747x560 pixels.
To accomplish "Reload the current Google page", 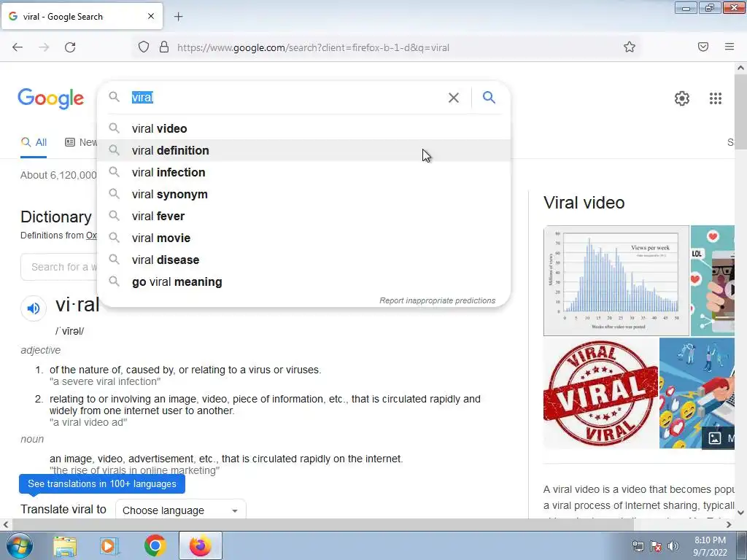I will click(70, 47).
